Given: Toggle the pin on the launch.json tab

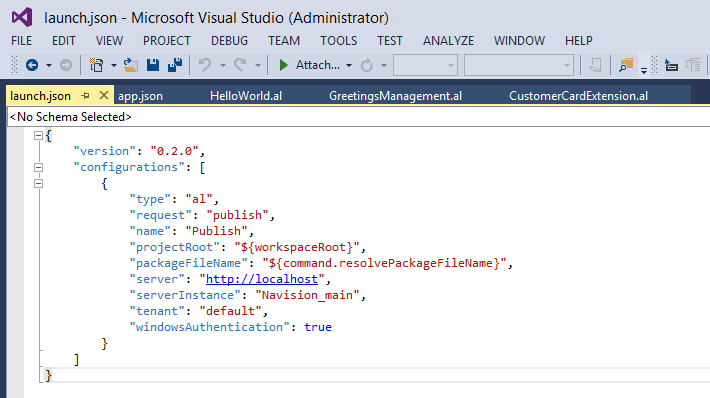Looking at the screenshot, I should 85,96.
